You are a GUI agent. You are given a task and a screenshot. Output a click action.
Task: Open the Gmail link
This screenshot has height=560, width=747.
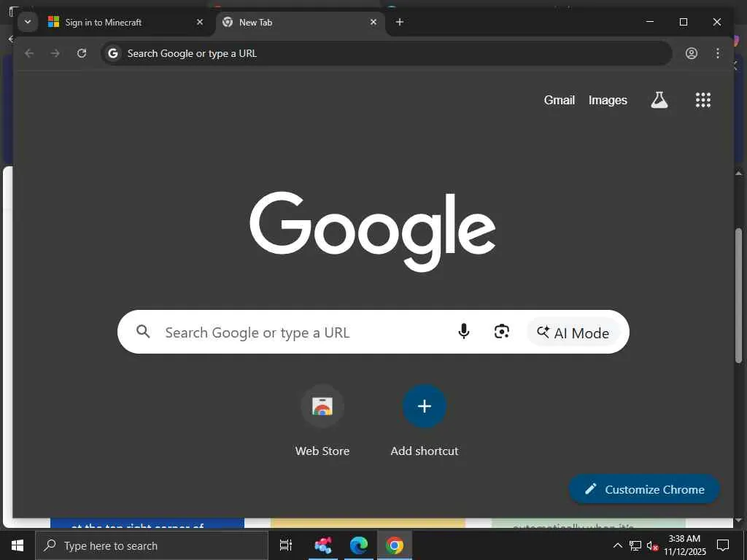[x=560, y=100]
